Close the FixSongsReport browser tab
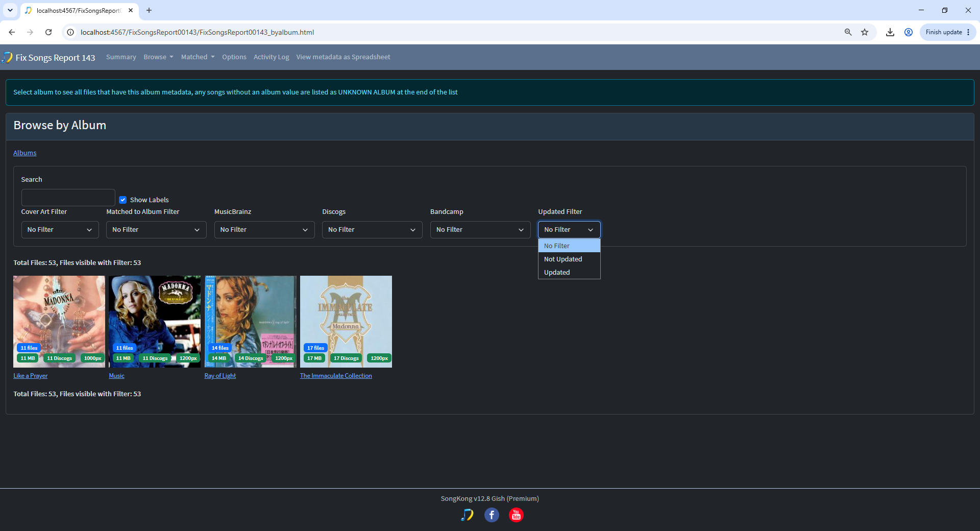 point(131,10)
